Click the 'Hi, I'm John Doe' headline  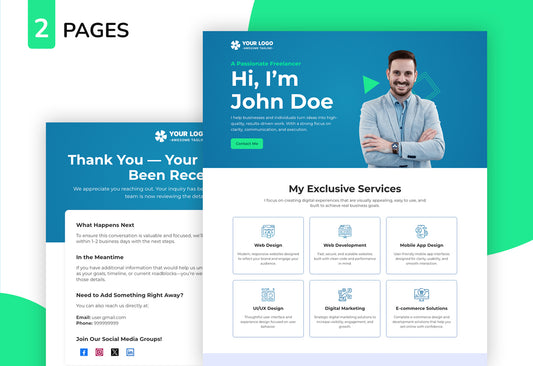click(x=282, y=90)
